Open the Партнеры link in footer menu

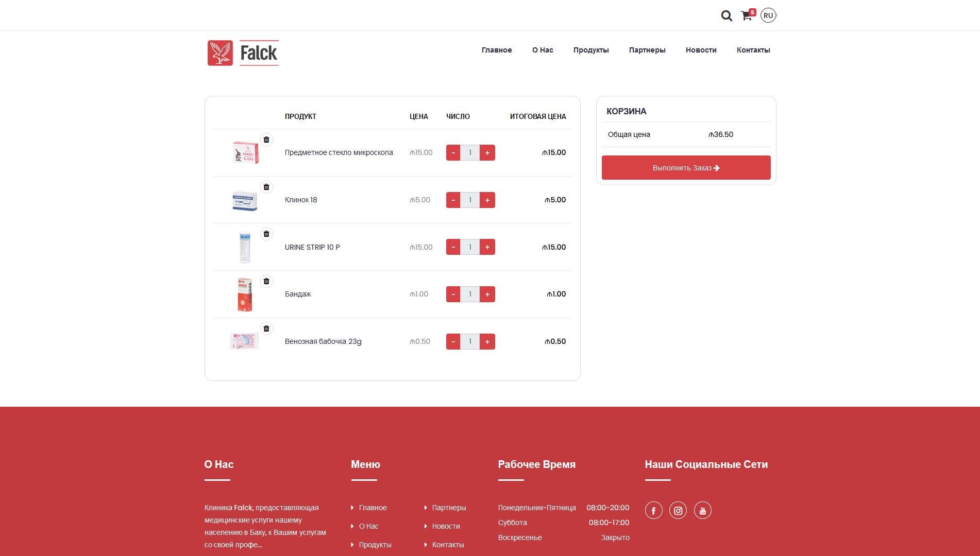tap(449, 508)
